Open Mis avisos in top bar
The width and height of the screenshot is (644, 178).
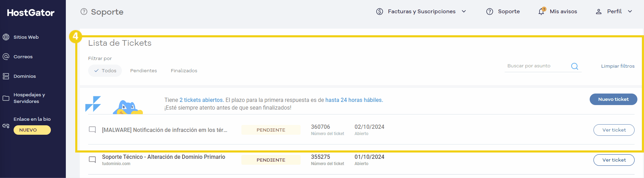(x=563, y=12)
